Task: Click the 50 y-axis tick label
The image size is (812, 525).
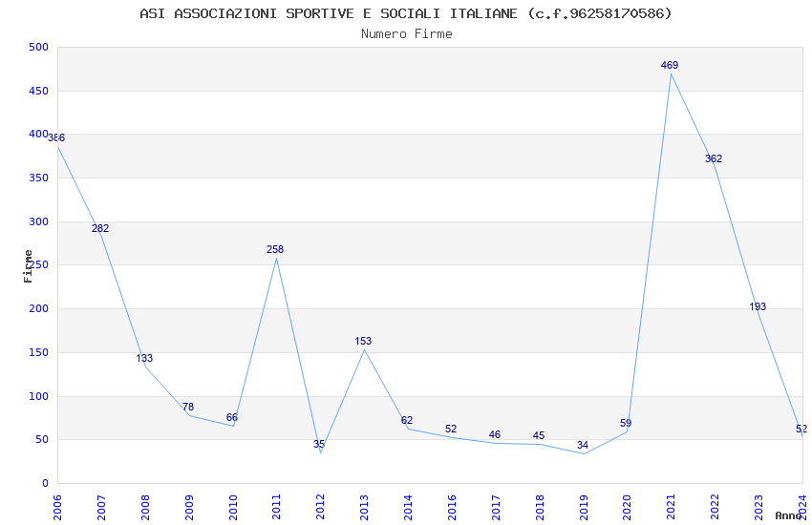Action: [41, 440]
